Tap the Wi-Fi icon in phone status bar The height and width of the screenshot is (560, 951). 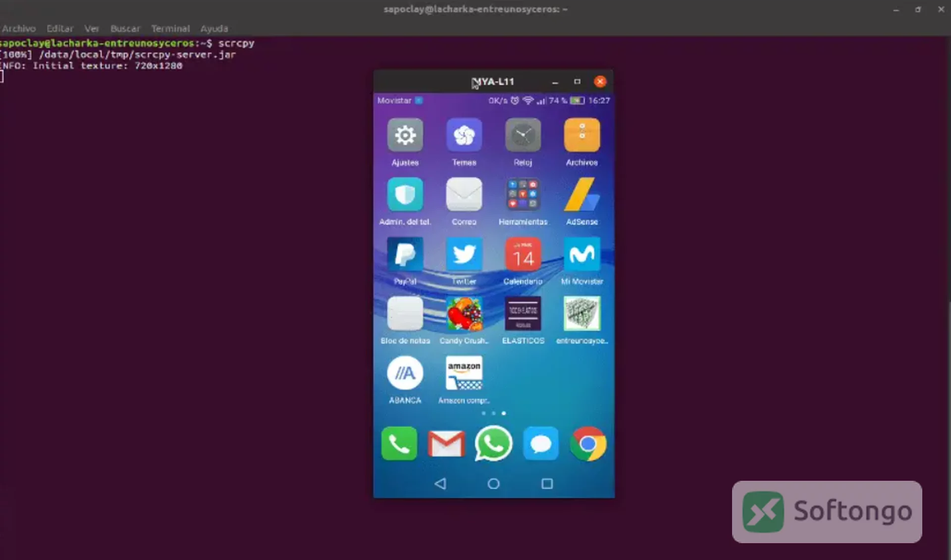[x=528, y=101]
